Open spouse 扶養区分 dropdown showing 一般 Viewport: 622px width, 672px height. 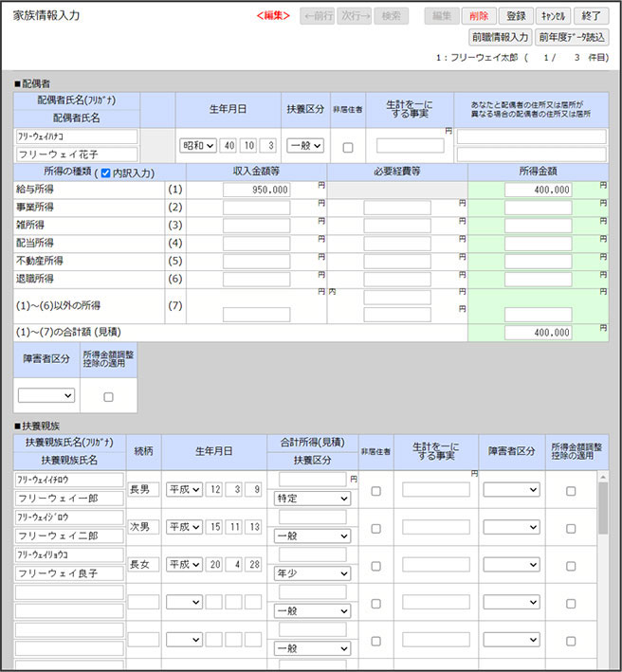click(x=304, y=146)
